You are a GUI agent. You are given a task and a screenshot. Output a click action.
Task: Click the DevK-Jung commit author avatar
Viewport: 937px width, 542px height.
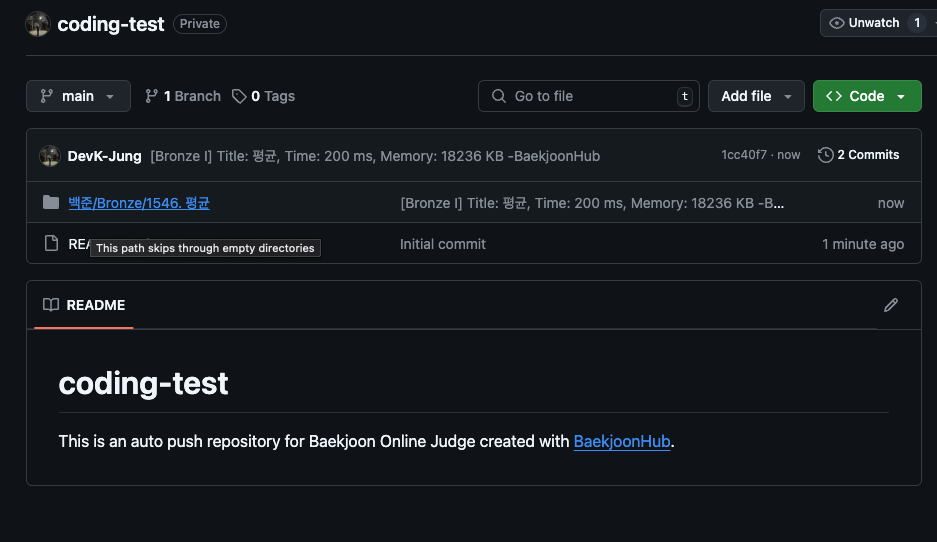[50, 155]
